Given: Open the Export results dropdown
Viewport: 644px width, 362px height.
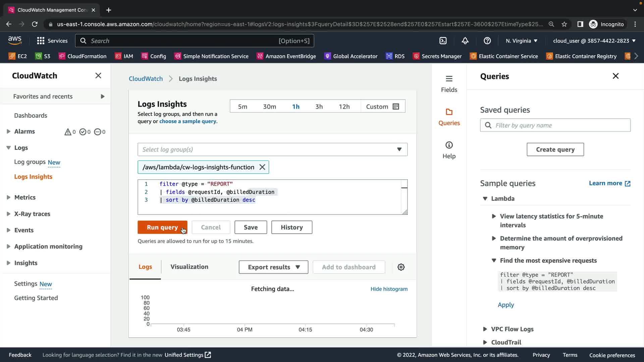Looking at the screenshot, I should 273,267.
